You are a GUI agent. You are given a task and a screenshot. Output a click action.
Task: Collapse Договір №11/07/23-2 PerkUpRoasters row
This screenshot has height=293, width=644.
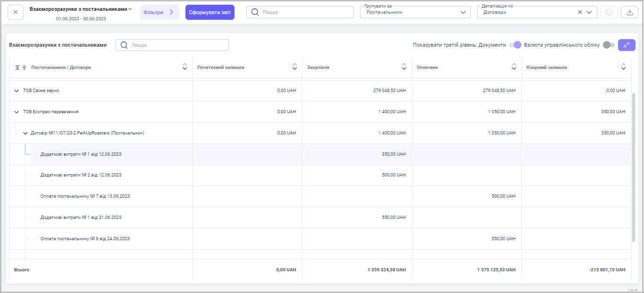(25, 133)
